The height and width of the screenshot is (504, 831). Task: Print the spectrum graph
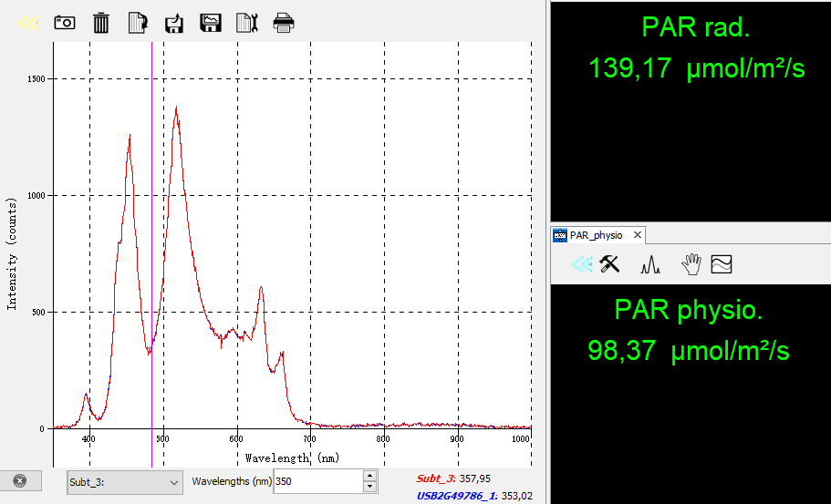284,23
